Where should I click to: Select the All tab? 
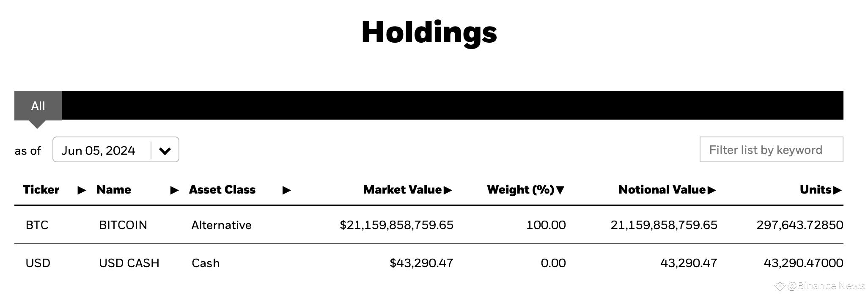coord(38,106)
